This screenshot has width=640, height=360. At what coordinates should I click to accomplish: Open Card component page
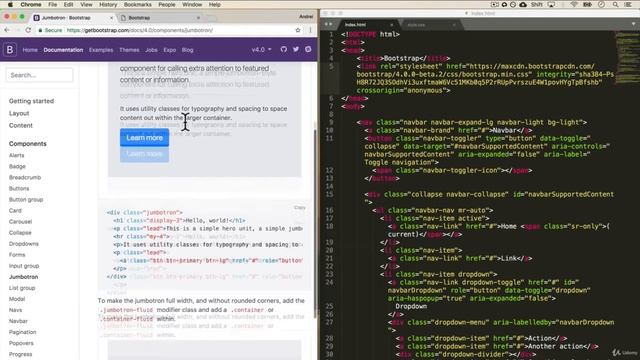click(15, 211)
